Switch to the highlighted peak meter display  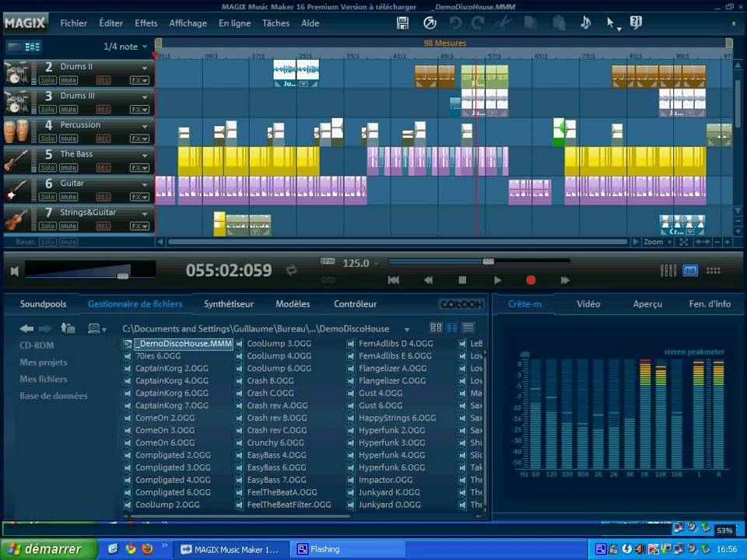click(x=690, y=271)
